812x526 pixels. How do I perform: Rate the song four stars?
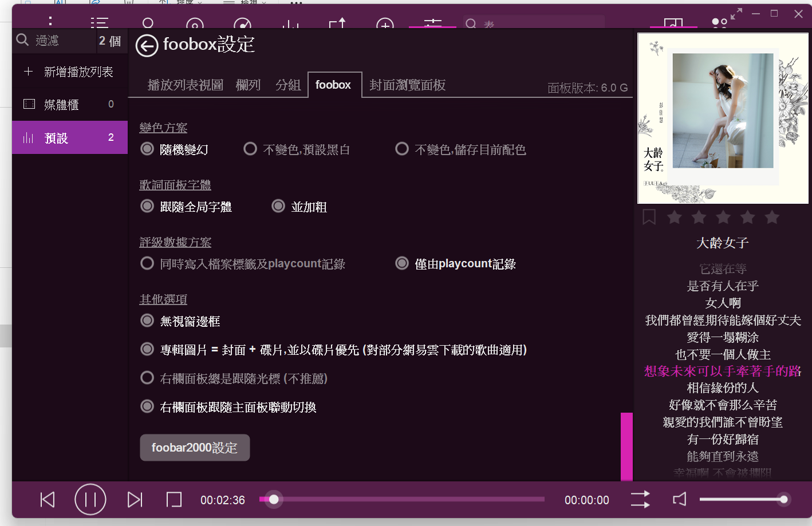point(748,217)
